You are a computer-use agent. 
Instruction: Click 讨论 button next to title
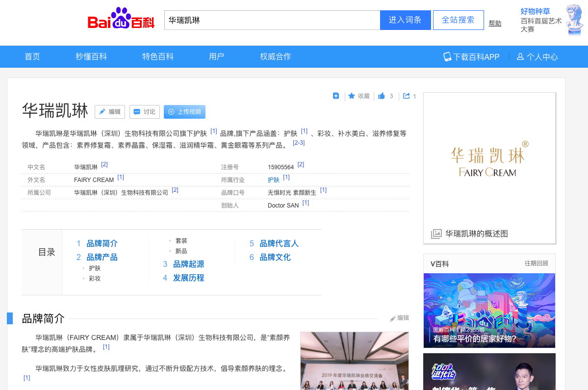(145, 112)
